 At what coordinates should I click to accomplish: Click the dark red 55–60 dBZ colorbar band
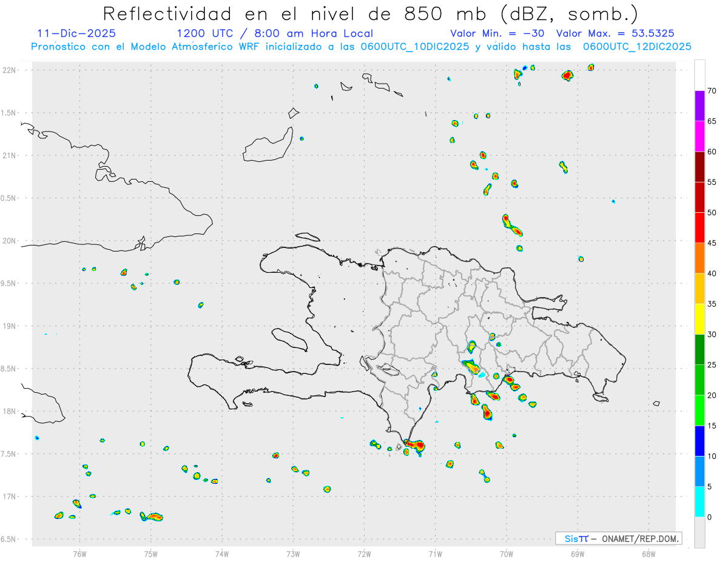tap(699, 167)
